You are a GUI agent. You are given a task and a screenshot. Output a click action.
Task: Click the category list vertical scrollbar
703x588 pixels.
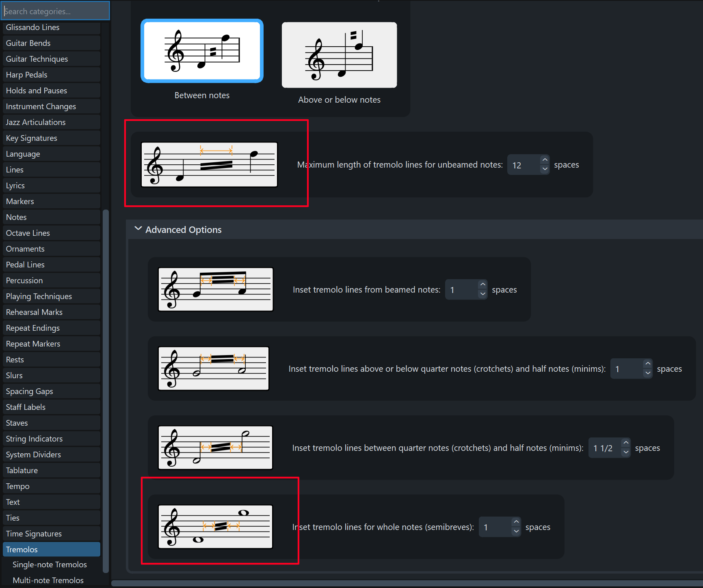[106, 391]
